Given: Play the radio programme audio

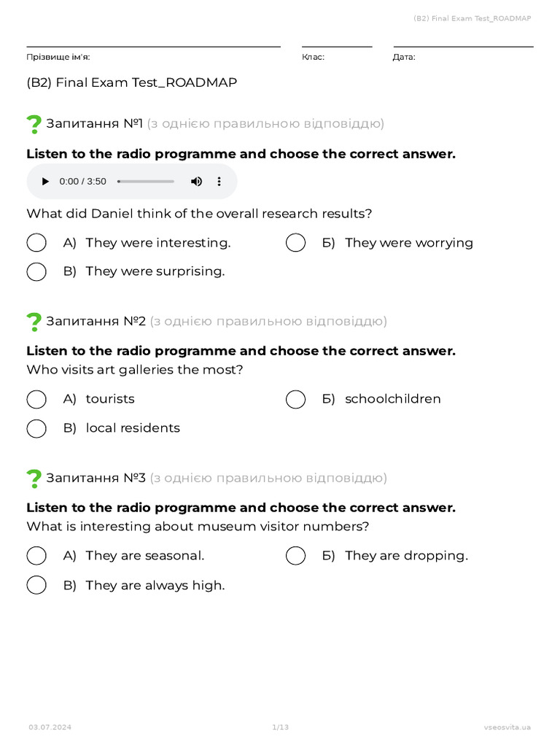Looking at the screenshot, I should [45, 182].
